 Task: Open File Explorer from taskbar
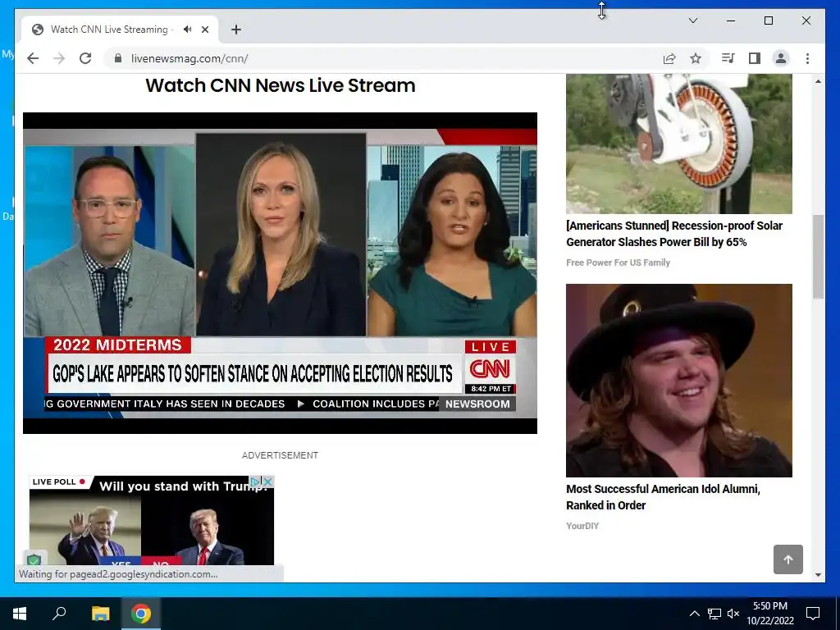tap(100, 614)
